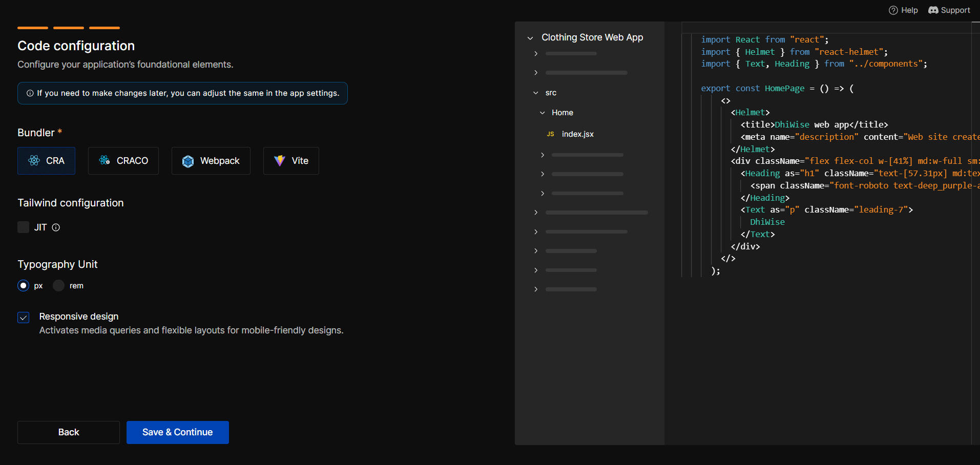Select the Home folder label
980x465 pixels.
tap(562, 113)
